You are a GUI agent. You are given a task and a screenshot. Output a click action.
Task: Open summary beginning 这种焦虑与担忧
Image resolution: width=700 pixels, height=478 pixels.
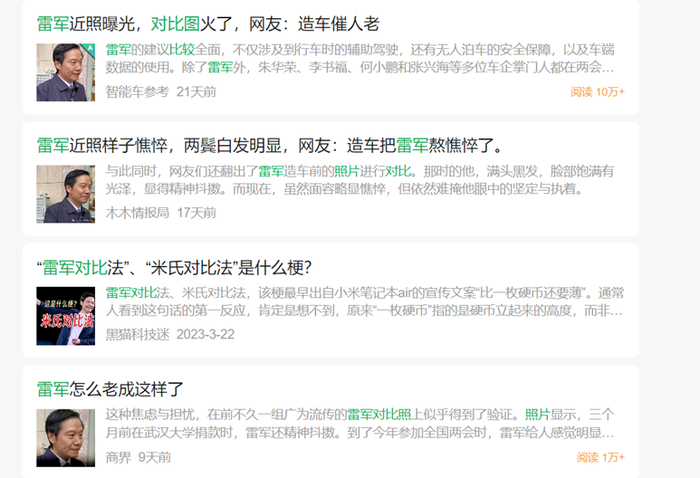point(360,424)
